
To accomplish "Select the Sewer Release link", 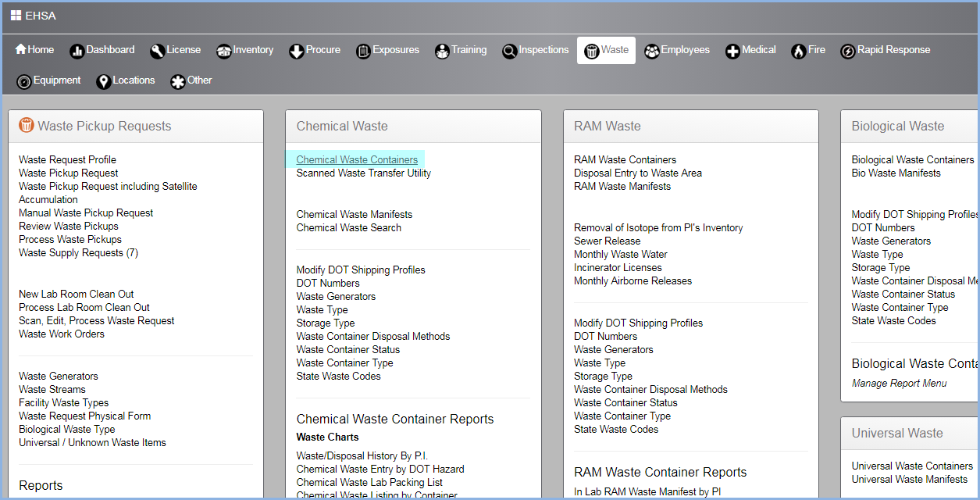I will [x=608, y=241].
